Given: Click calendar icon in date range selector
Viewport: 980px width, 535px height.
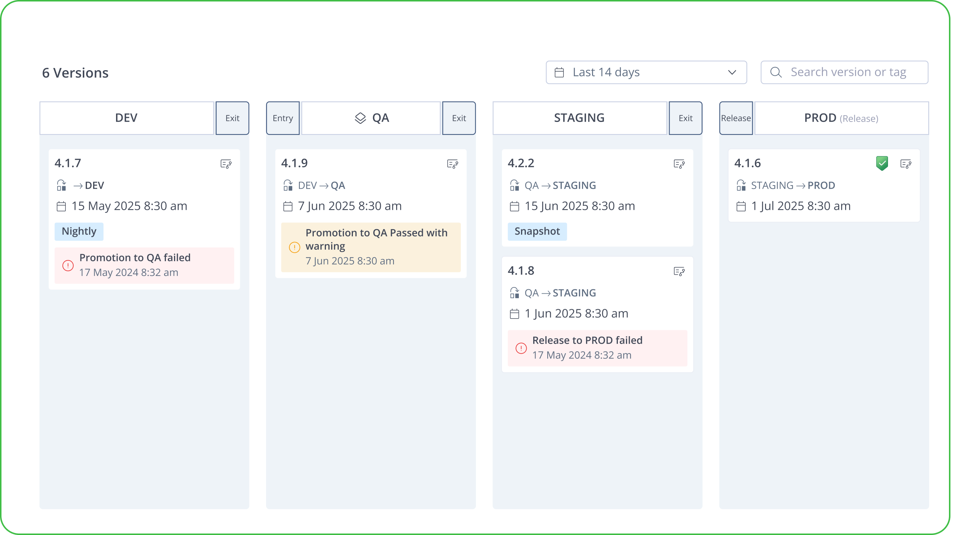Looking at the screenshot, I should click(559, 72).
